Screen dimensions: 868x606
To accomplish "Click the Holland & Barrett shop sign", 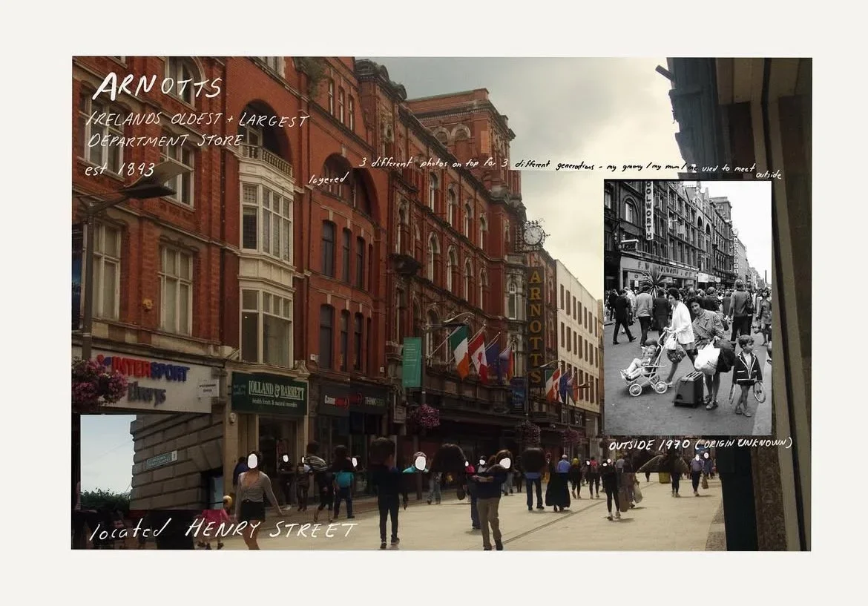I will point(269,394).
